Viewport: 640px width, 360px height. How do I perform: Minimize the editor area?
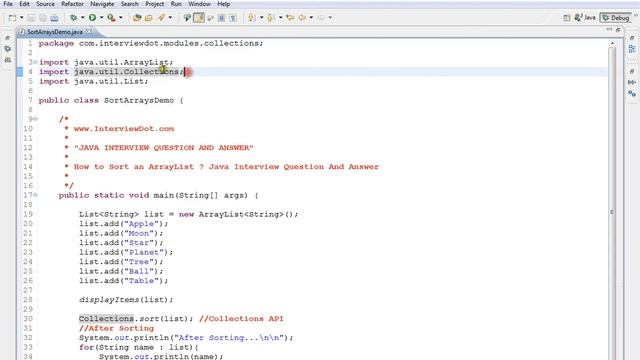pos(609,29)
